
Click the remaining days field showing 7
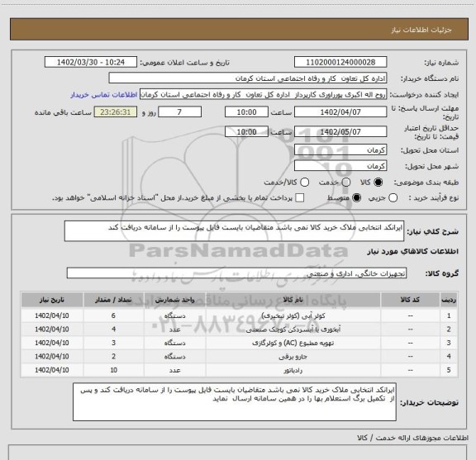[x=179, y=112]
